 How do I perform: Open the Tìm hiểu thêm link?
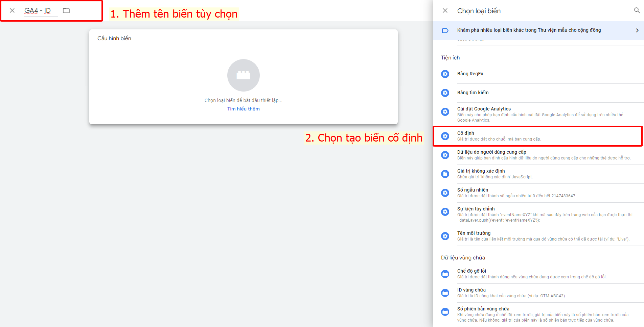pos(244,109)
